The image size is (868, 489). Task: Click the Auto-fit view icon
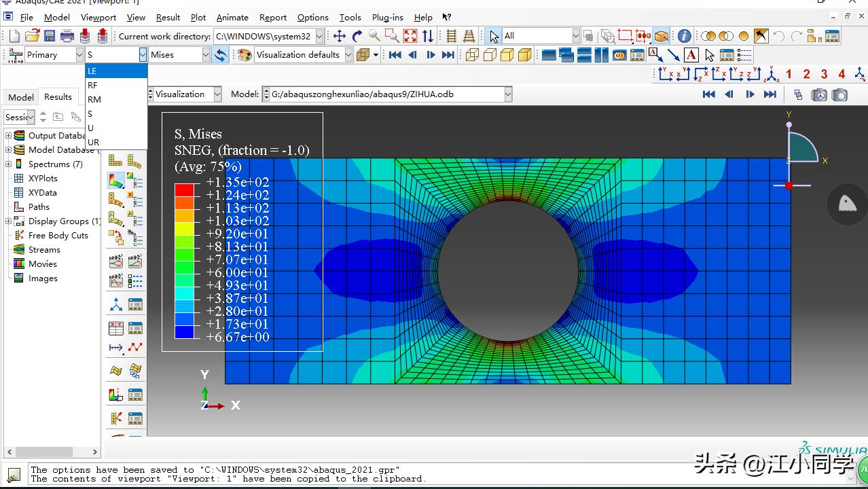(x=410, y=36)
